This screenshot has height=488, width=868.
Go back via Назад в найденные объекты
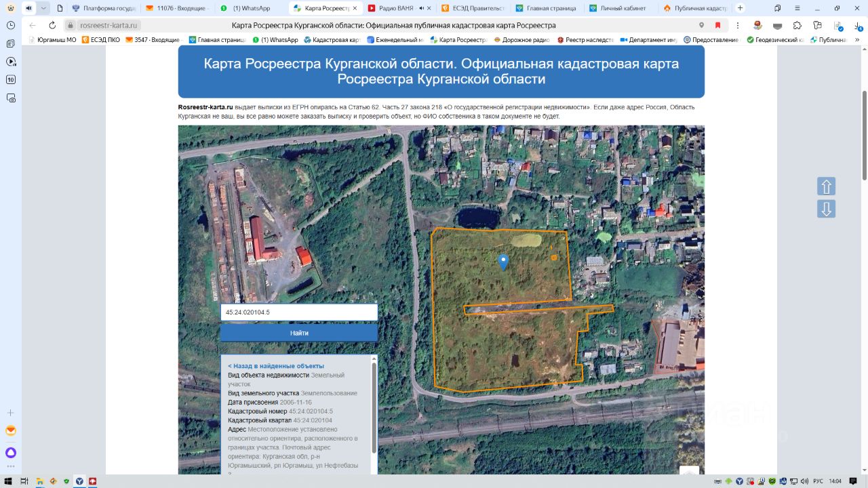pos(276,366)
